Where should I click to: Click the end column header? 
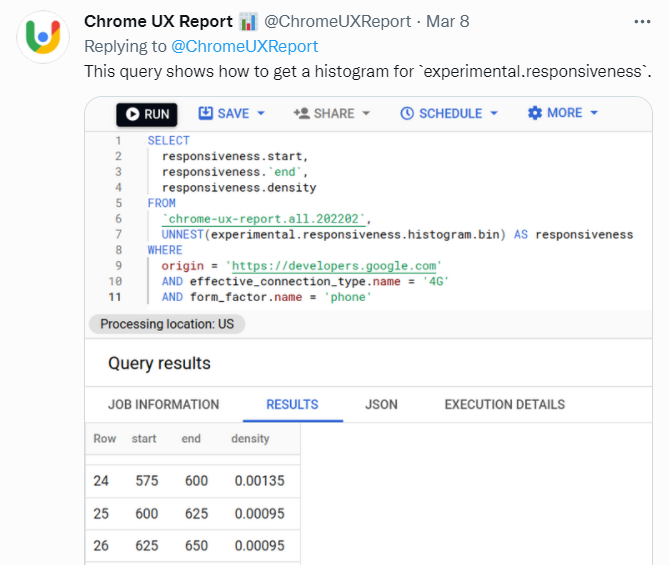[x=191, y=438]
